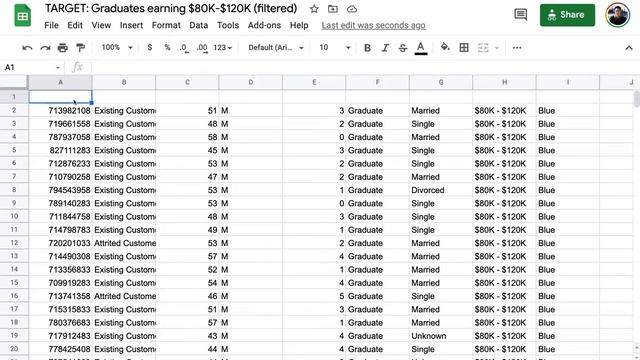Select 'Graduate' cell in row 14
The image size is (640, 360).
(x=378, y=269)
